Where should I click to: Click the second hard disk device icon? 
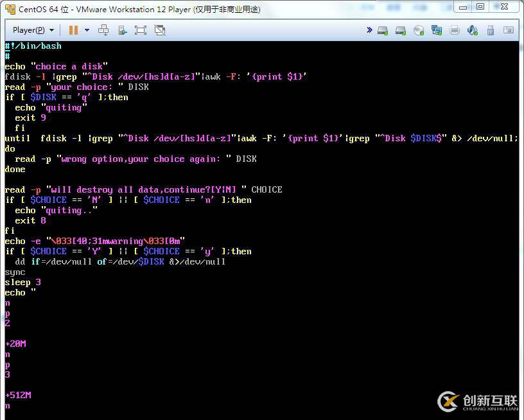coord(401,30)
